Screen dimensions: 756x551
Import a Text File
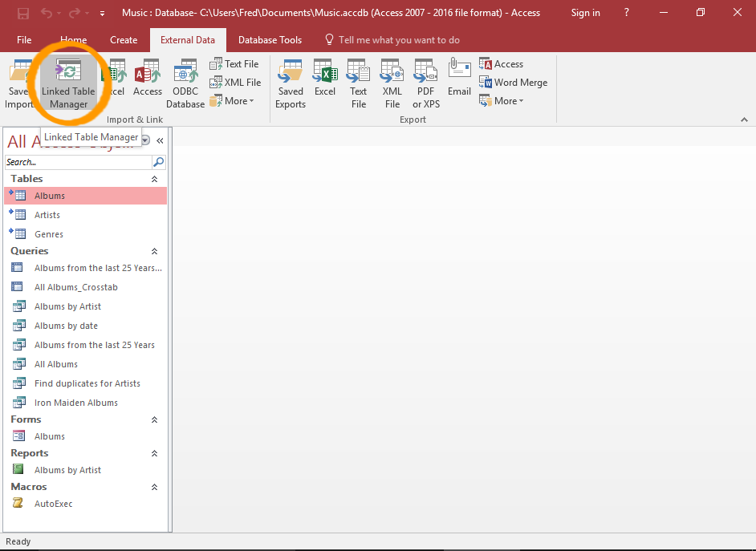tap(235, 64)
